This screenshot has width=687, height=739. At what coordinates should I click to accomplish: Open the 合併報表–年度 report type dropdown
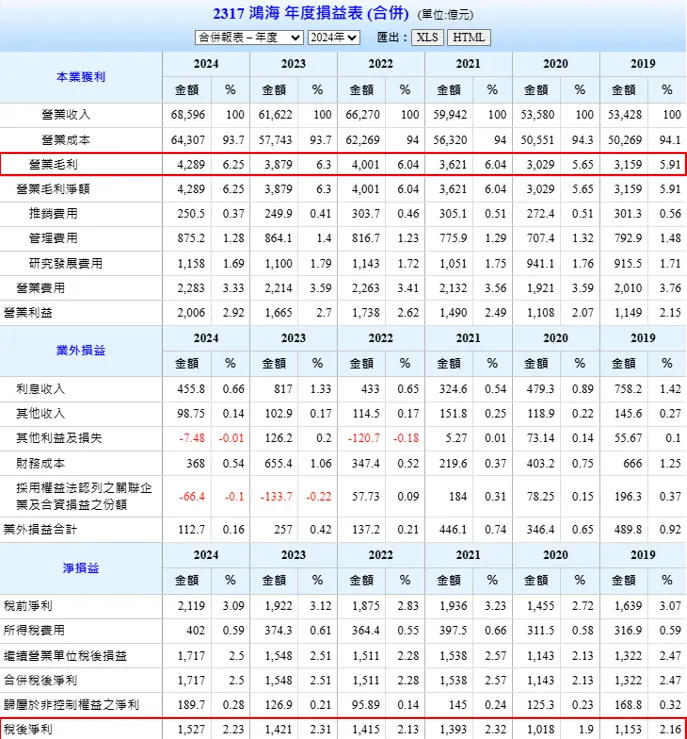[x=249, y=37]
